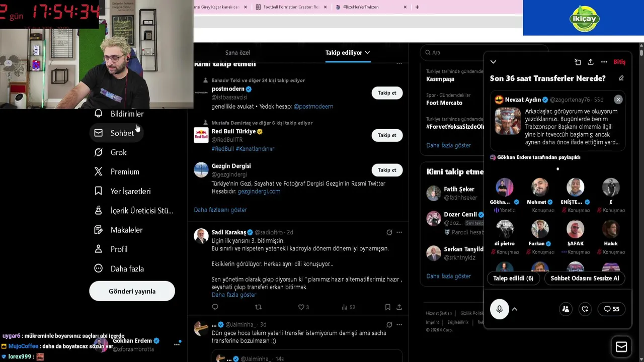Edit the Space title pencil icon
The width and height of the screenshot is (644, 362).
[x=621, y=78]
